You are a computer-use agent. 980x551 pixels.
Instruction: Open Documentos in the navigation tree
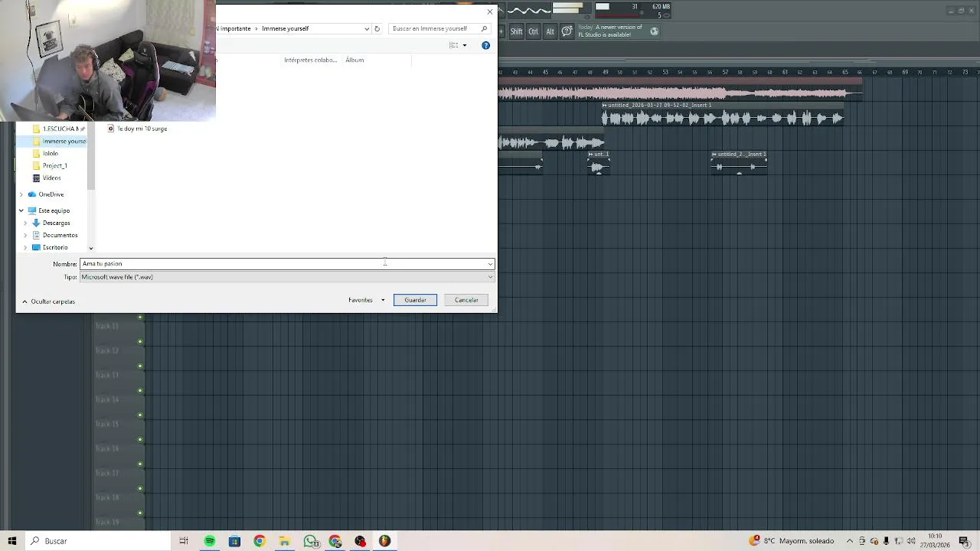pos(54,235)
